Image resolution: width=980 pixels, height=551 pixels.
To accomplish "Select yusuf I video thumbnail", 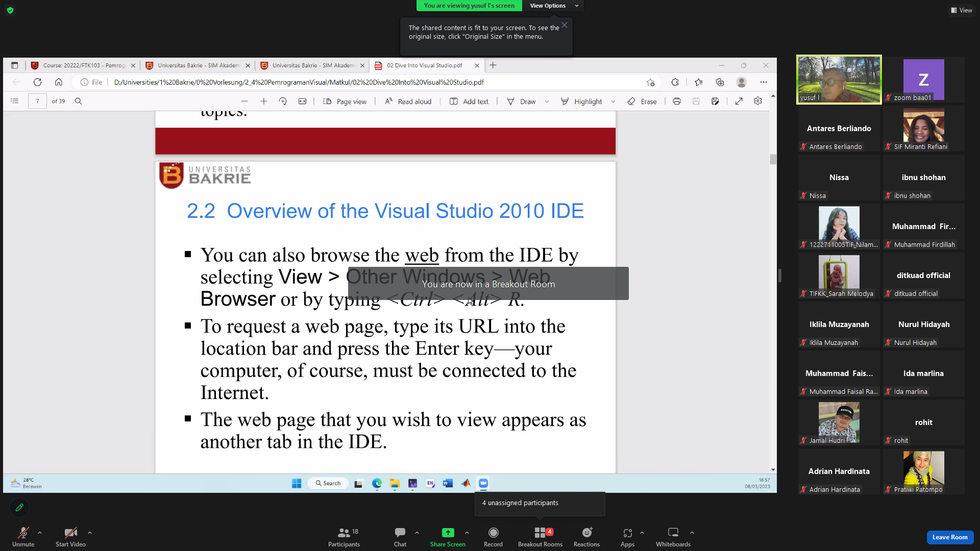I will [x=839, y=80].
